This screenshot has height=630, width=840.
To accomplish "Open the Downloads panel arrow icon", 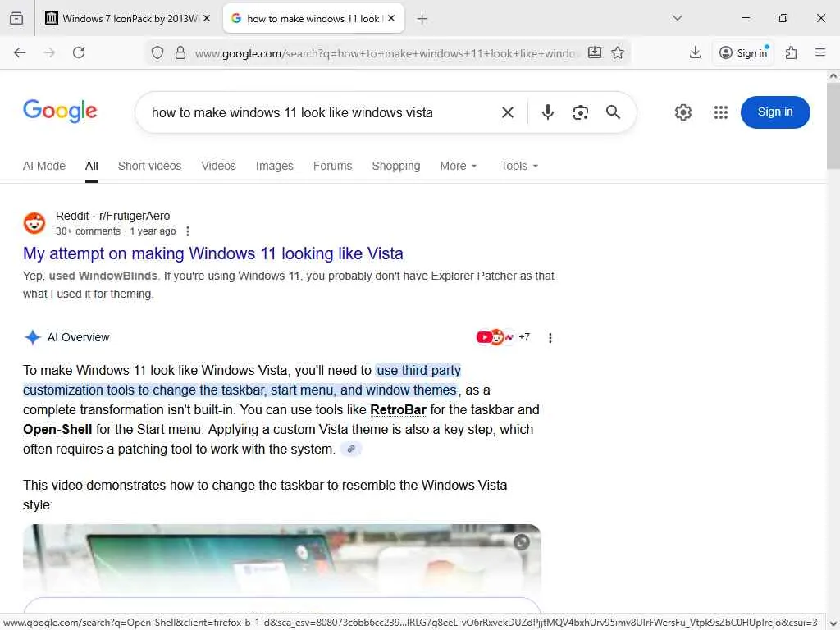I will 695,52.
